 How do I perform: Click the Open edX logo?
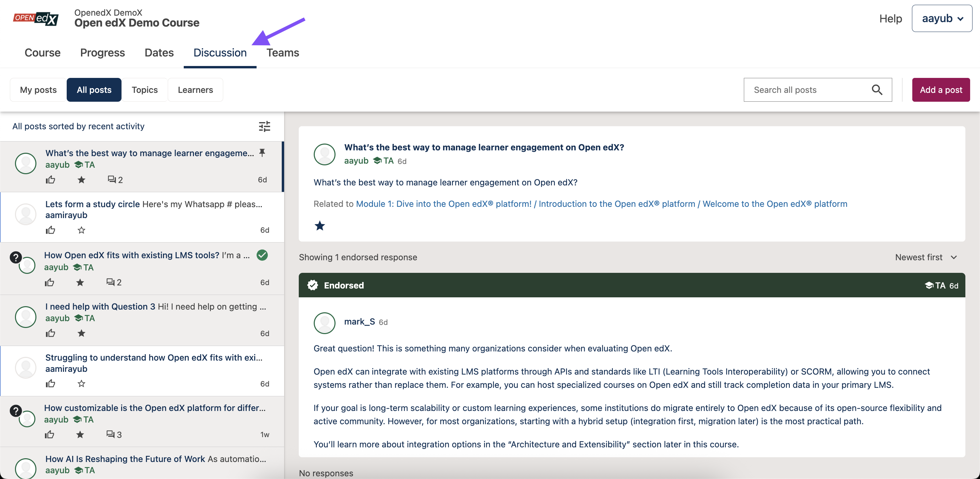[36, 18]
